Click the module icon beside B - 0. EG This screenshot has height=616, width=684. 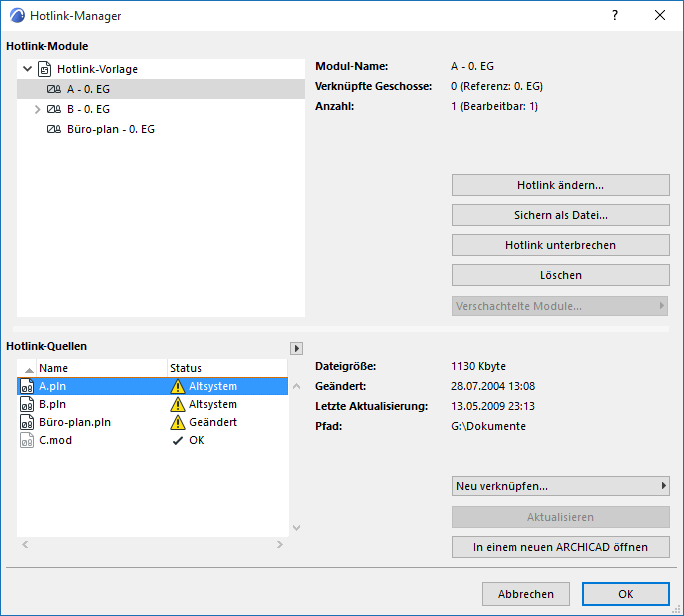pos(54,109)
